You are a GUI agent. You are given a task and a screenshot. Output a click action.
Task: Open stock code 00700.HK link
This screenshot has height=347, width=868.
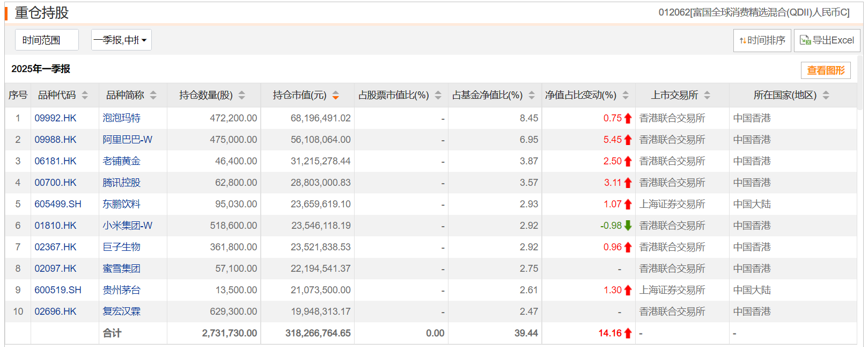pos(55,183)
